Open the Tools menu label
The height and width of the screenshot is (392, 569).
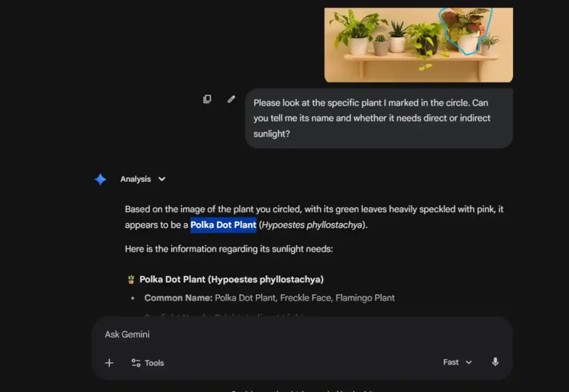click(154, 363)
